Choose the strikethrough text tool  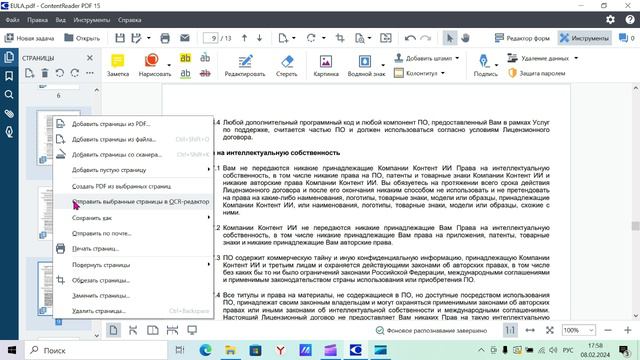pos(205,73)
